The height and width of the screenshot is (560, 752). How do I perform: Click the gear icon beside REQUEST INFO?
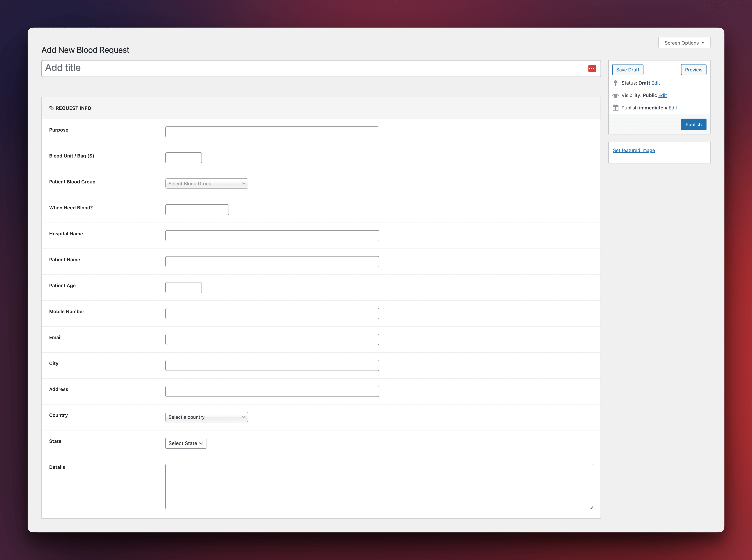point(52,108)
